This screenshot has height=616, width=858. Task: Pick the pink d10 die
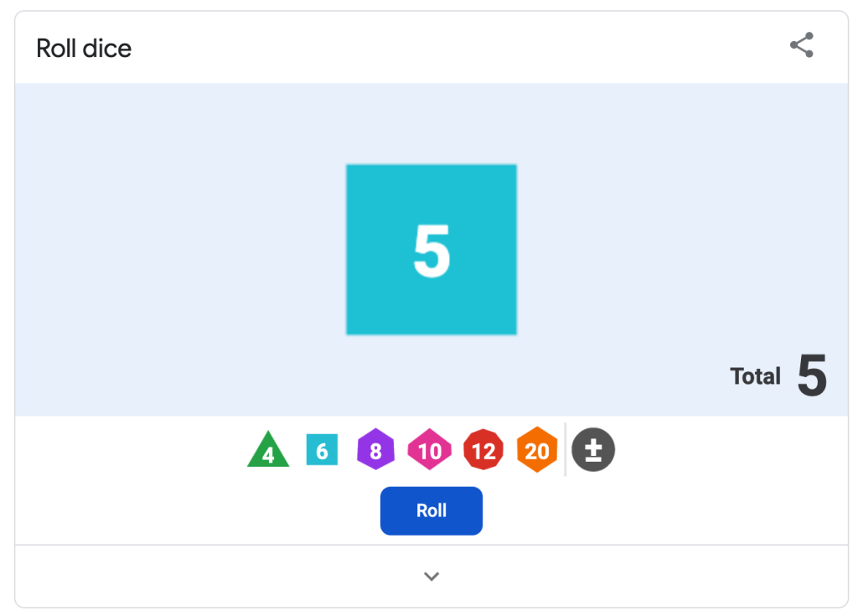[x=429, y=450]
